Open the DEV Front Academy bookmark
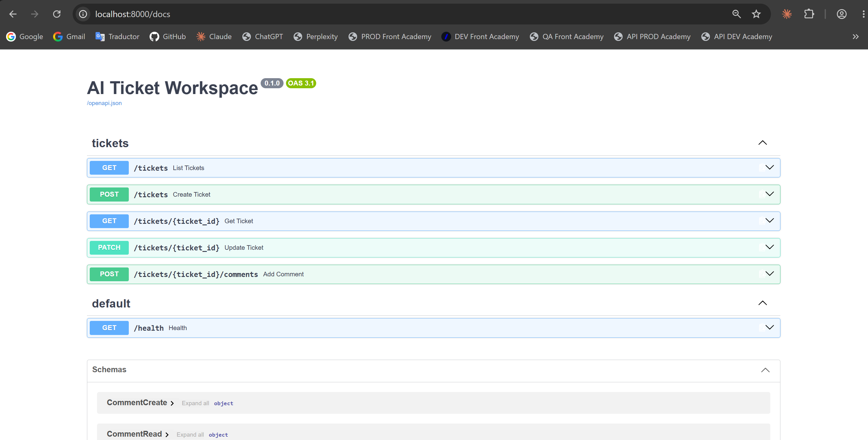Screen dimensions: 868x440 tap(480, 36)
